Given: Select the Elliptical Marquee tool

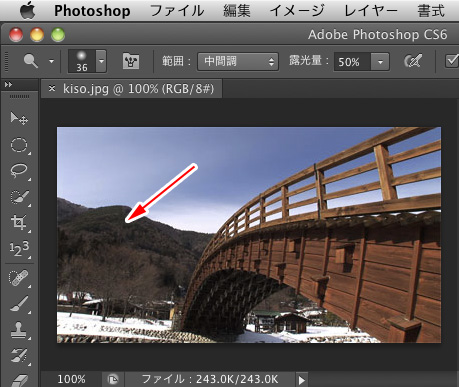Looking at the screenshot, I should (x=19, y=145).
